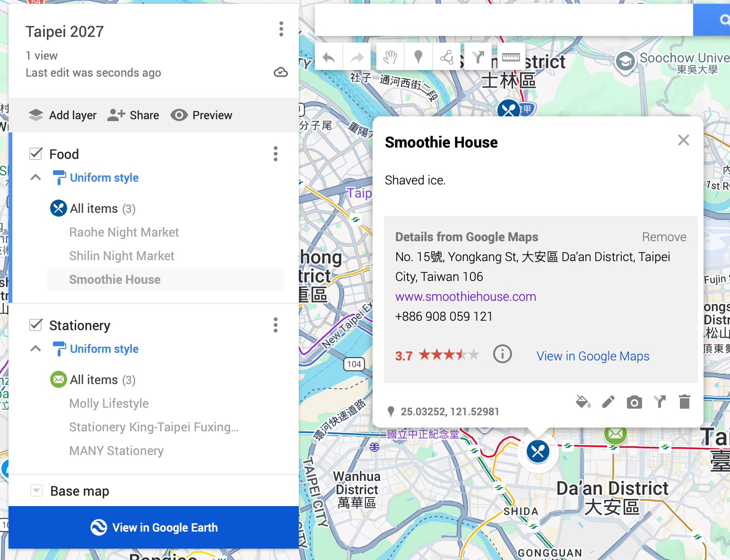
Task: Collapse the Stationery layer items list
Action: click(x=35, y=349)
